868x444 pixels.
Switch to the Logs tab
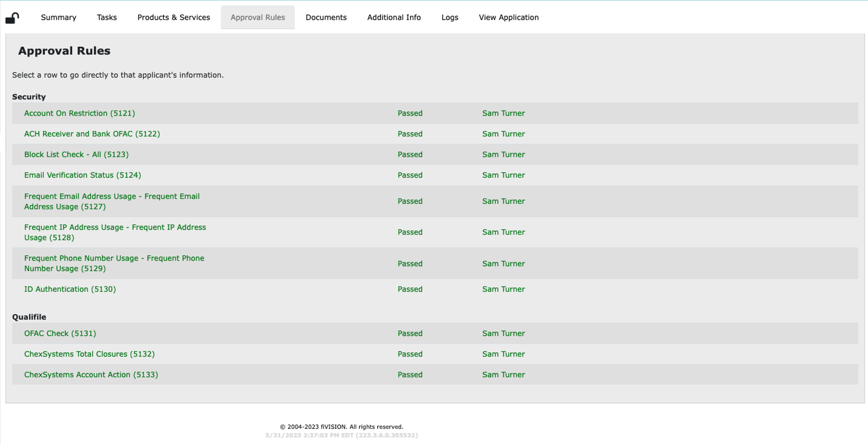(450, 17)
